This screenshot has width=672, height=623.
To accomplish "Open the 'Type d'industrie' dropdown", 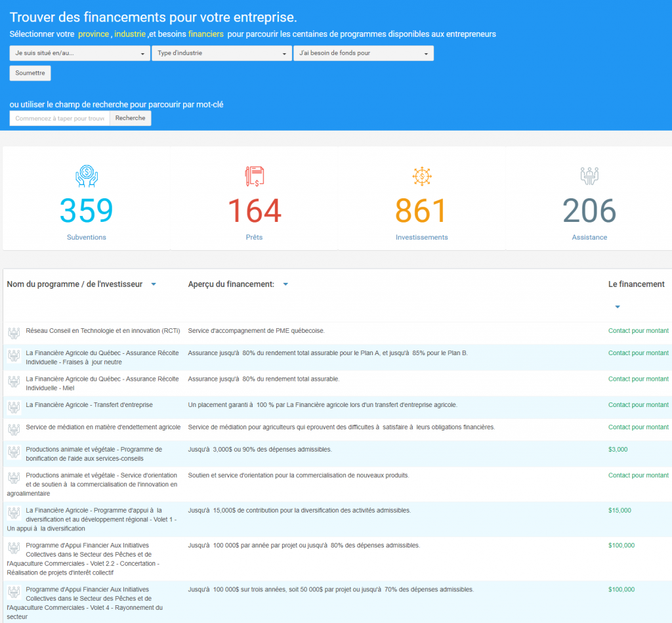I will coord(222,53).
